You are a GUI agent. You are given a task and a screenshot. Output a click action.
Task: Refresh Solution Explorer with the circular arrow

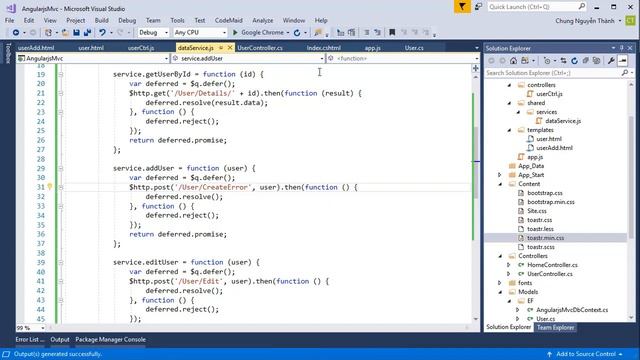[x=574, y=60]
